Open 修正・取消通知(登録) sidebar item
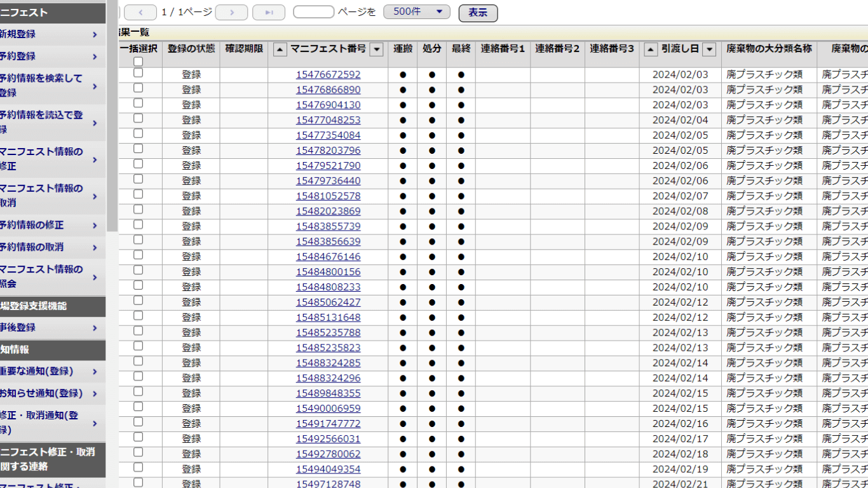This screenshot has width=868, height=488. click(52, 423)
